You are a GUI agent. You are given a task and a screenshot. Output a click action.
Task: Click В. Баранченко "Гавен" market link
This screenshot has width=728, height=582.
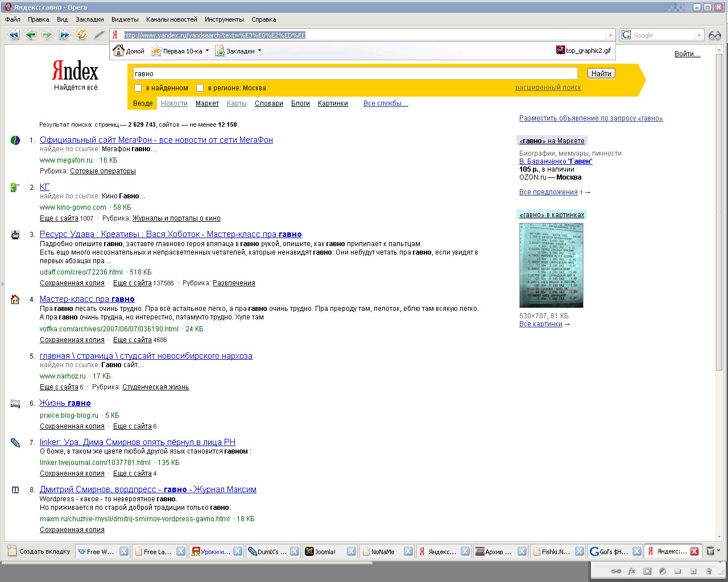tap(556, 161)
